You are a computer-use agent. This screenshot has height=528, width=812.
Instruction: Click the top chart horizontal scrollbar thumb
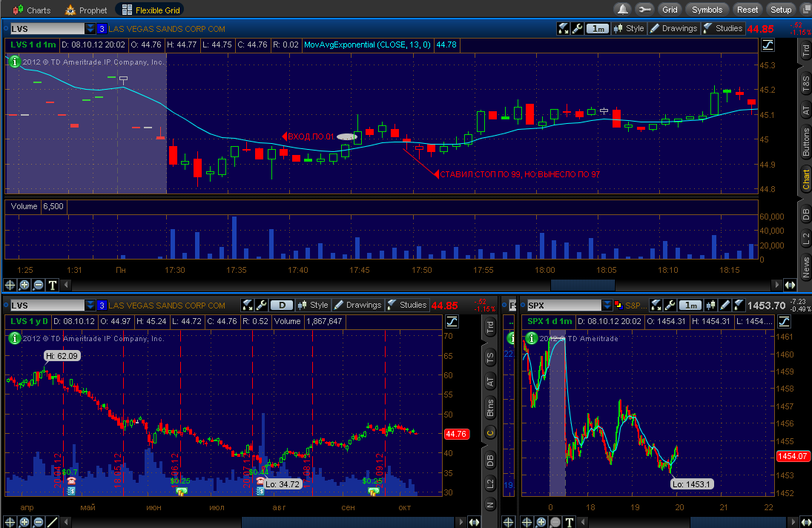point(583,285)
